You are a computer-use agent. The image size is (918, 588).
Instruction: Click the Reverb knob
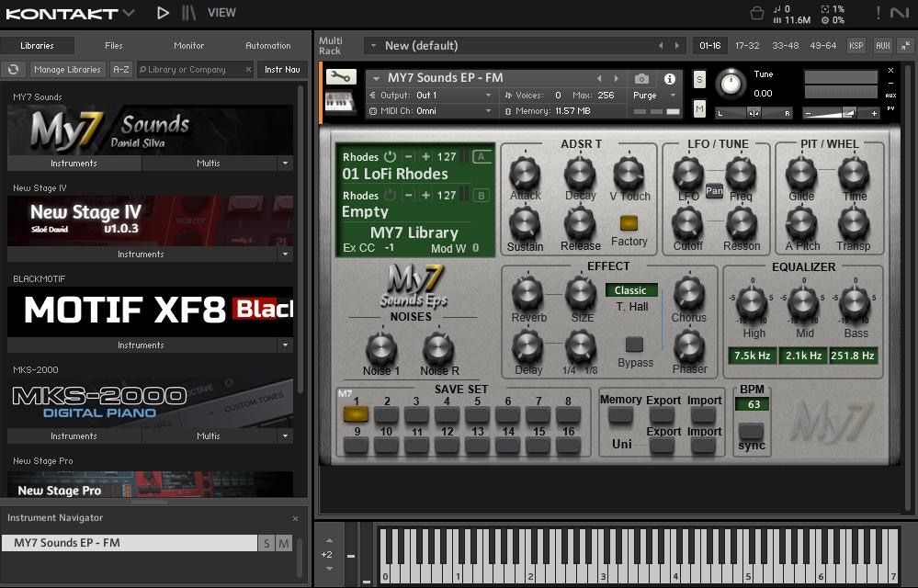point(527,294)
